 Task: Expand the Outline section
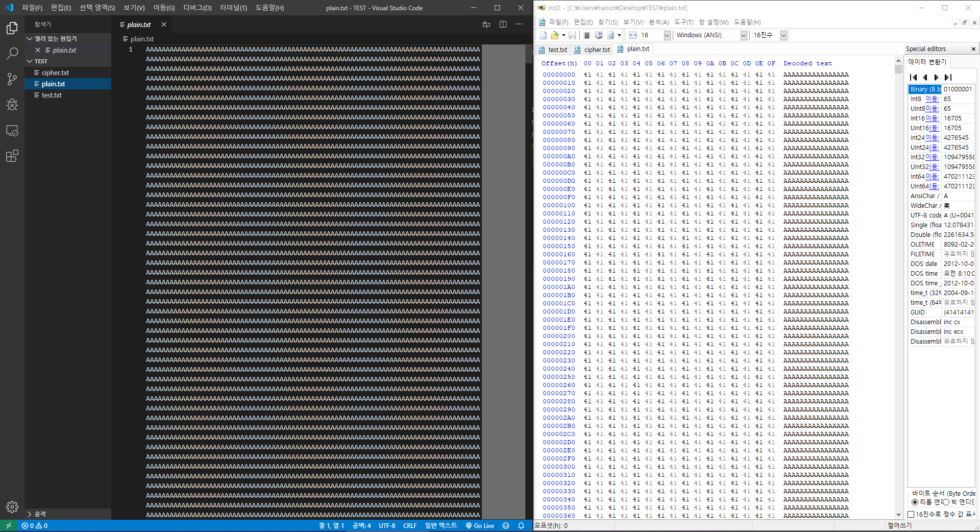[68, 514]
